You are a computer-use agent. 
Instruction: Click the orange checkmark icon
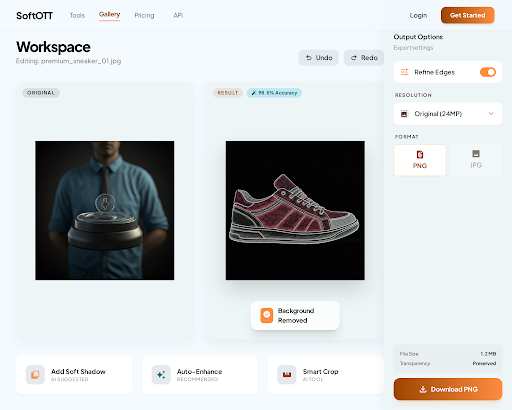tap(267, 315)
